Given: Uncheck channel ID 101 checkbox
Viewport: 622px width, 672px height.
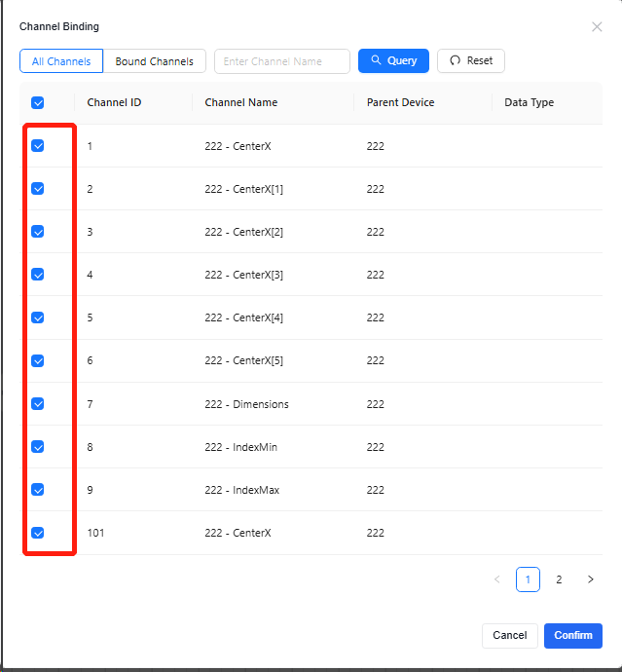Looking at the screenshot, I should click(x=38, y=533).
